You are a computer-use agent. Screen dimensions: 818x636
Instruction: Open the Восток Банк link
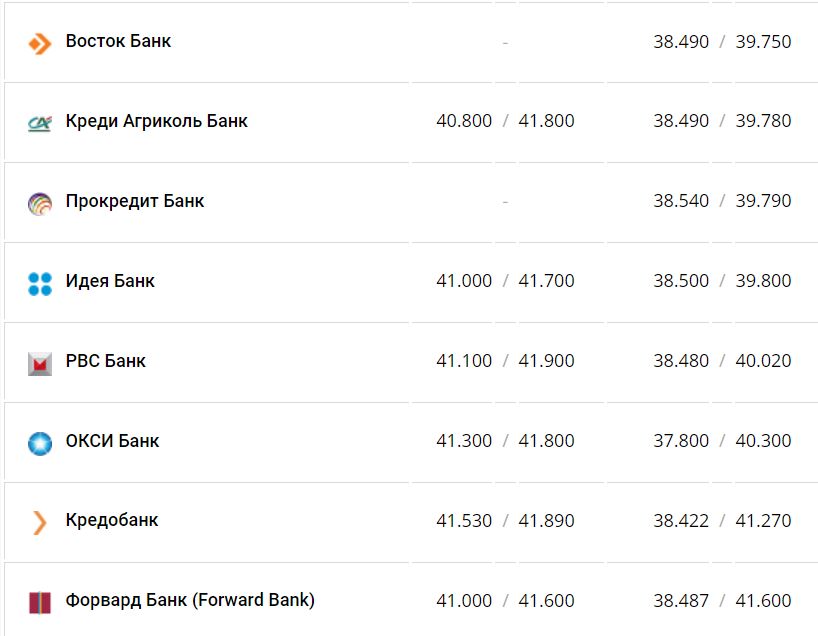[118, 41]
